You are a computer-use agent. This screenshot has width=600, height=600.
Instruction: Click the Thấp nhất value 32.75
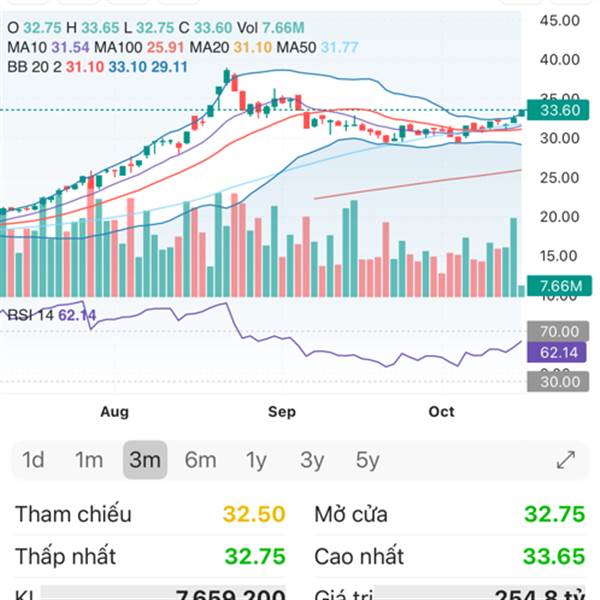255,556
